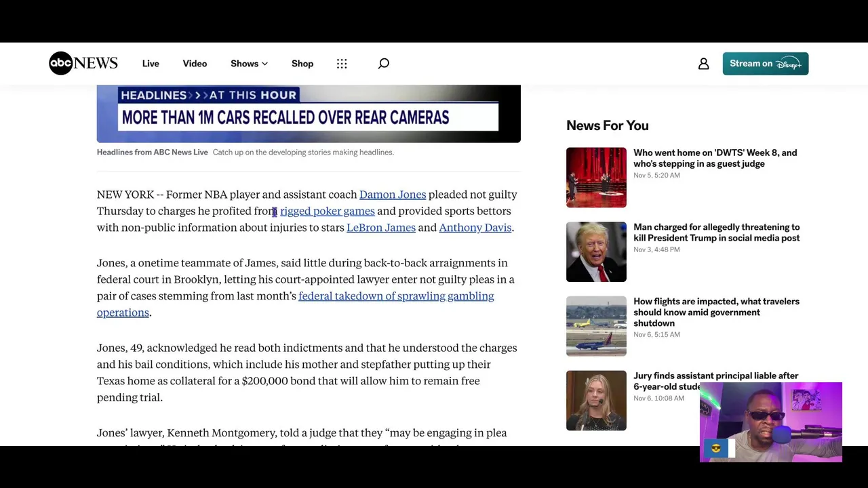
Task: Click the sunglasses emoji on webcam overlay
Action: [715, 449]
